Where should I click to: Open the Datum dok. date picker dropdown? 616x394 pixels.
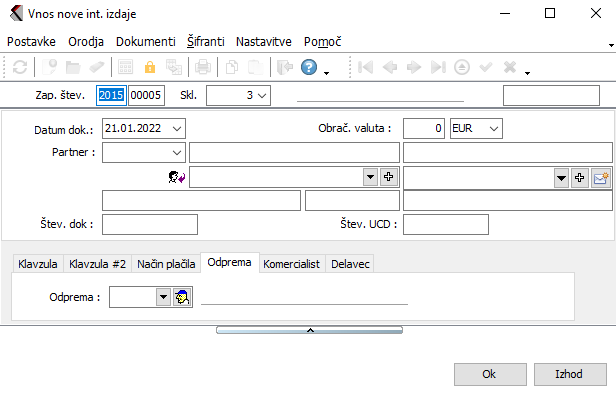177,129
